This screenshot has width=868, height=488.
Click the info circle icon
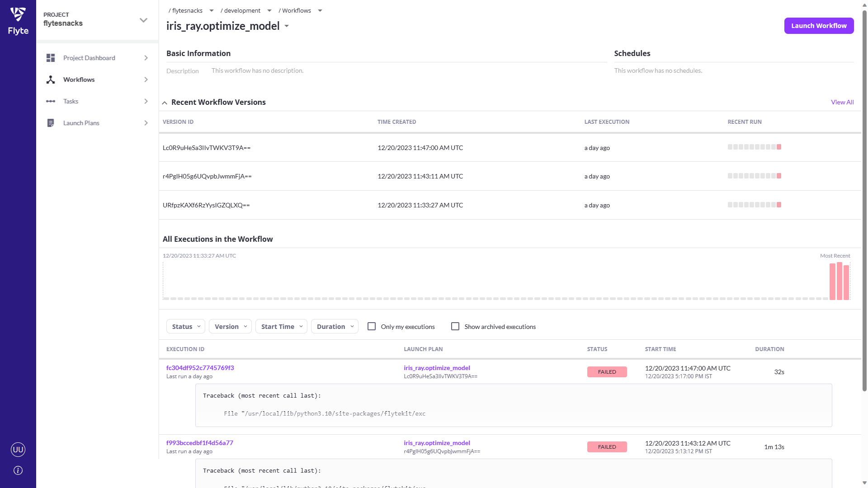point(18,470)
